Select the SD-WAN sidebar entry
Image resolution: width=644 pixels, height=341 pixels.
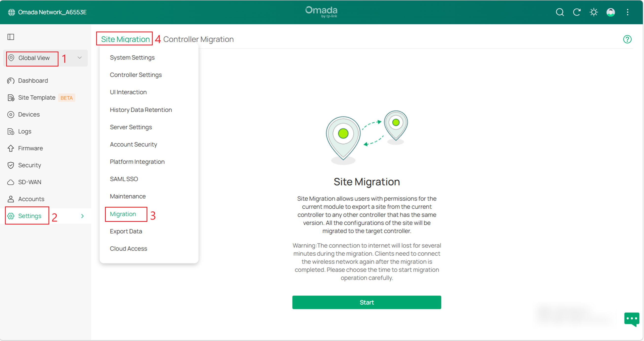30,182
